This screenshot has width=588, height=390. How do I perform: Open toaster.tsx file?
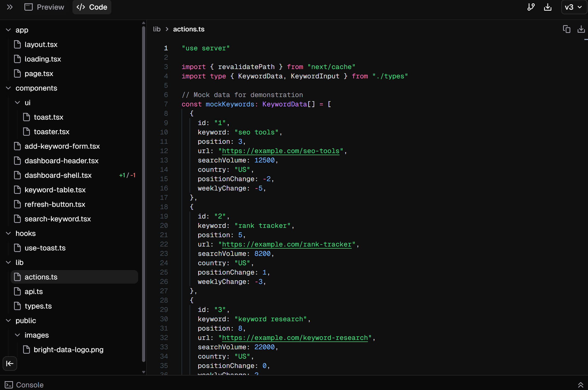(79, 132)
